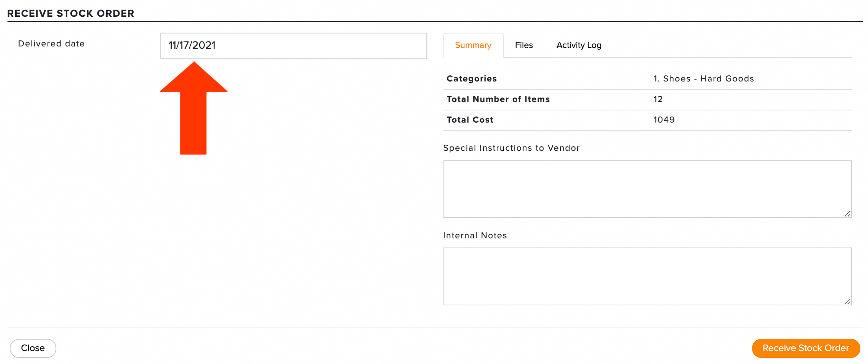Click the Internal Notes textarea resize handle
The width and height of the screenshot is (868, 364).
(x=847, y=301)
